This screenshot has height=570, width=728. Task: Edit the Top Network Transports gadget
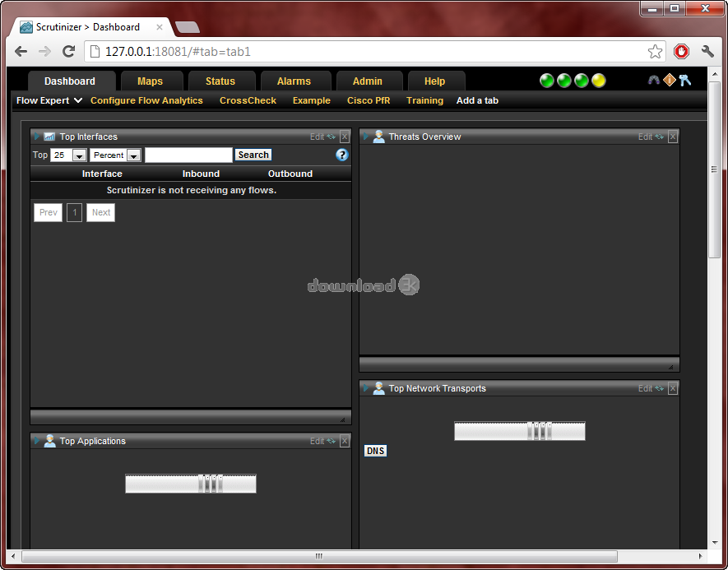click(x=646, y=388)
